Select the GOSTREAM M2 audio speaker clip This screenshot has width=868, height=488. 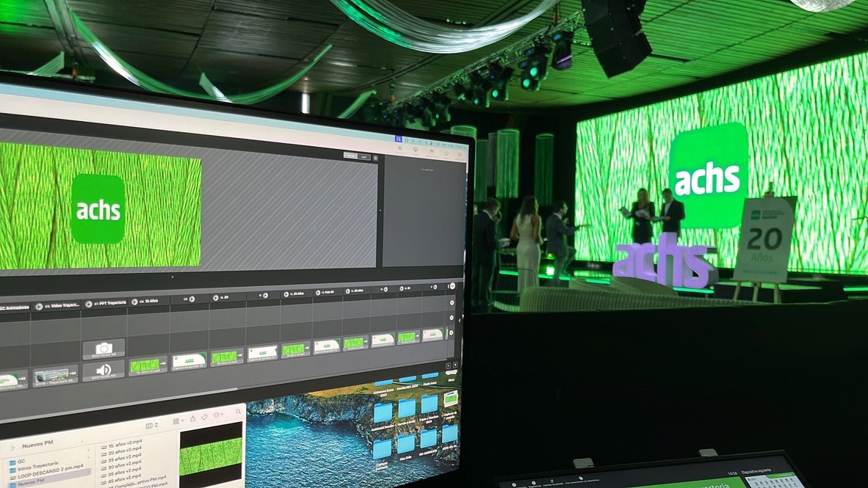[x=104, y=371]
